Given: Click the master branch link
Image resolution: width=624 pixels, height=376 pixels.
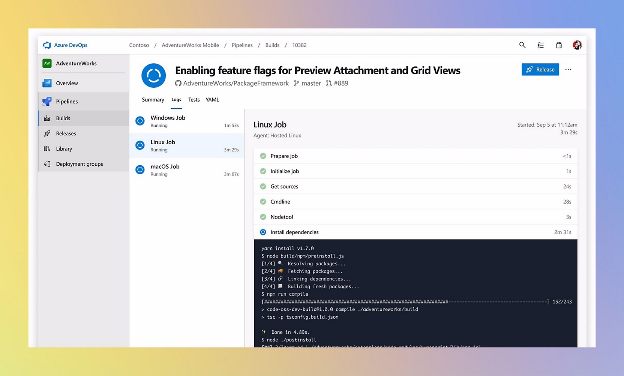Looking at the screenshot, I should 307,83.
